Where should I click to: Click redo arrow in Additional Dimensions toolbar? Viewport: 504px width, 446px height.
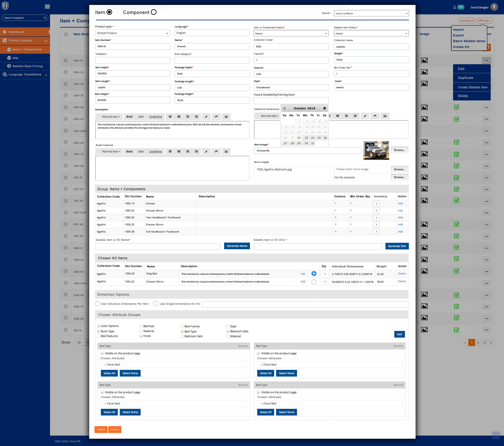coord(375,116)
